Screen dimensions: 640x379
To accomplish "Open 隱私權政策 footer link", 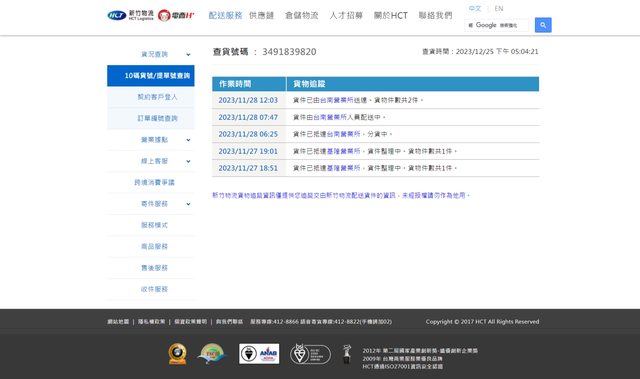I will [151, 321].
